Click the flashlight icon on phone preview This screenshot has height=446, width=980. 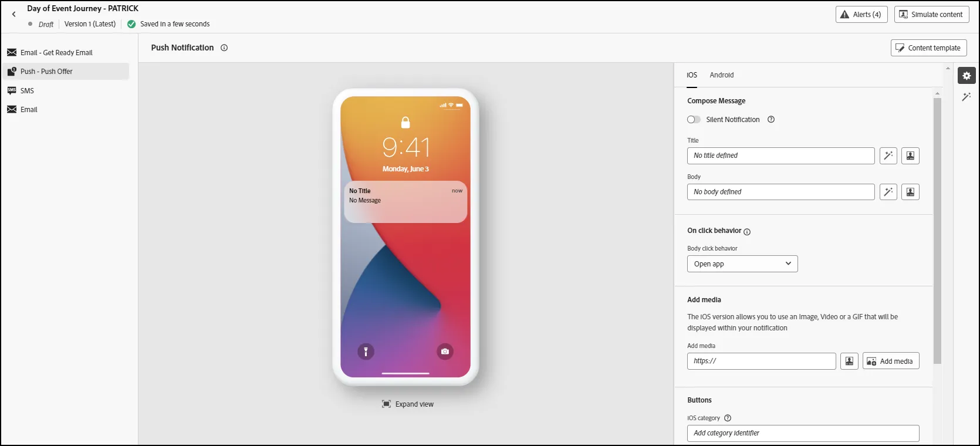366,352
